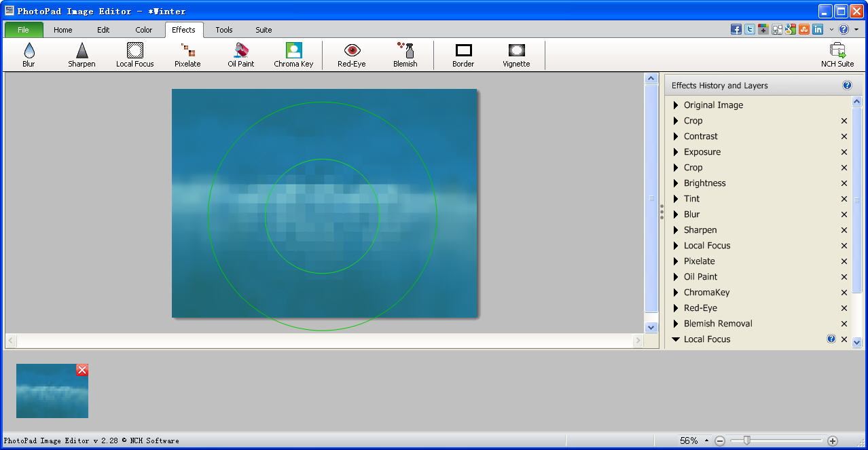
Task: Remove the first Crop layer
Action: tap(844, 121)
